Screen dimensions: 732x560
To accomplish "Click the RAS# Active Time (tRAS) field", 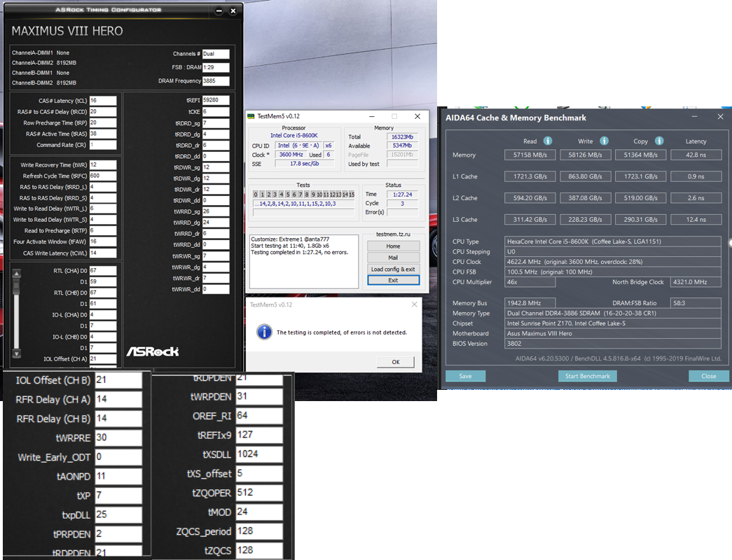I will 103,134.
